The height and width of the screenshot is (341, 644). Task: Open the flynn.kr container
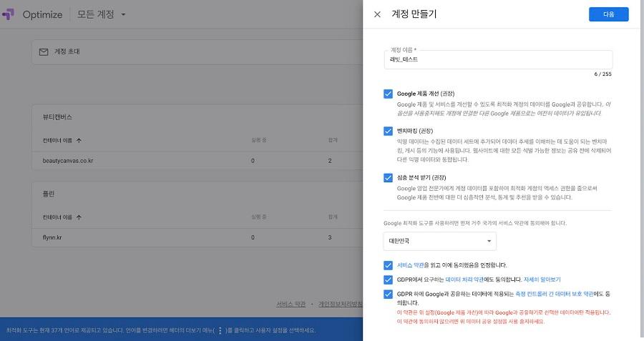(52, 237)
